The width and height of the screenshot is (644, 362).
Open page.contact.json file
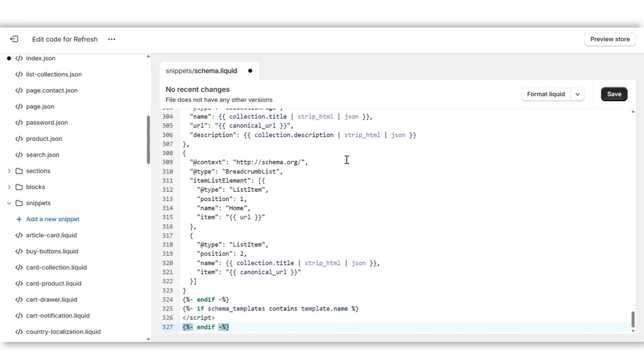click(x=52, y=90)
